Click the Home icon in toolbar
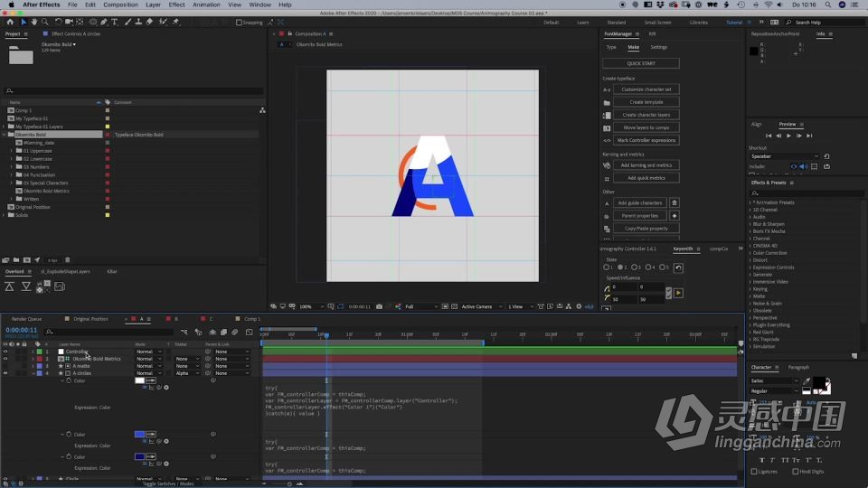The height and width of the screenshot is (488, 868). point(10,22)
